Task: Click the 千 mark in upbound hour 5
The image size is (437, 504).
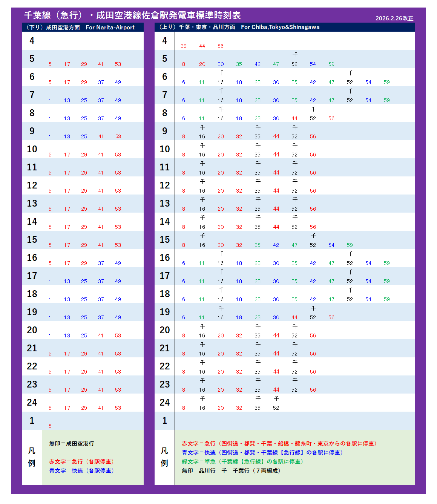Action: click(294, 55)
